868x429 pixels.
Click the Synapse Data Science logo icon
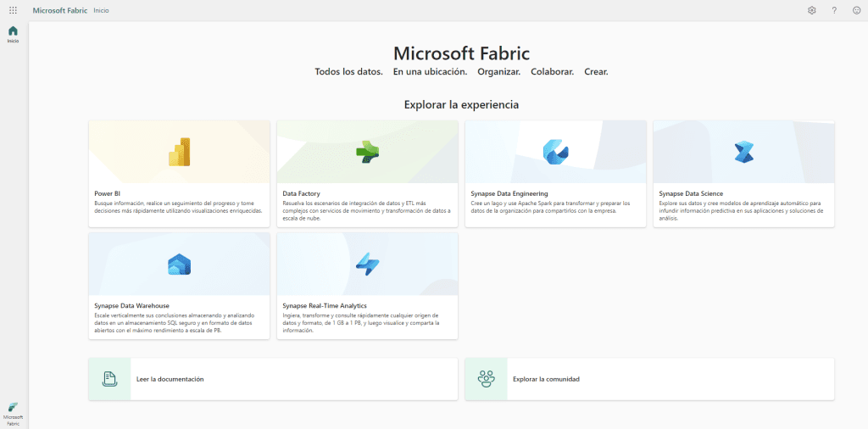pyautogui.click(x=744, y=152)
